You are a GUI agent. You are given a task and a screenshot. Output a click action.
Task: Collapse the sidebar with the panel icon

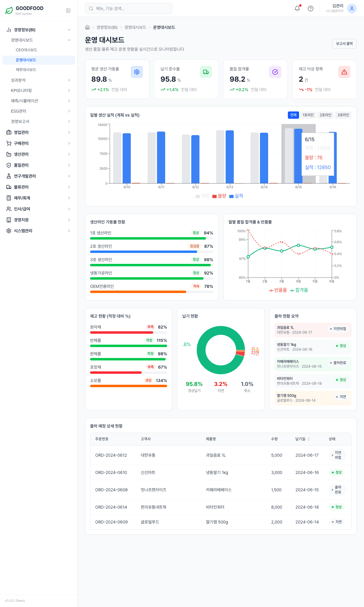(x=68, y=11)
